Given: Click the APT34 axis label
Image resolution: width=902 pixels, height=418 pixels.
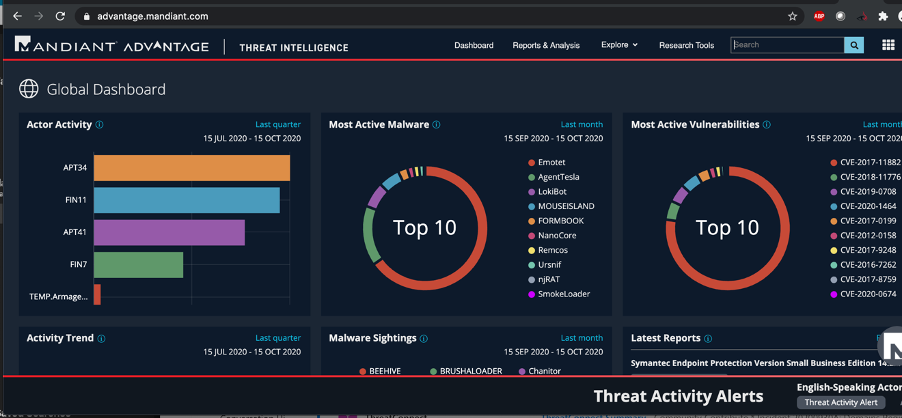Looking at the screenshot, I should (x=75, y=168).
